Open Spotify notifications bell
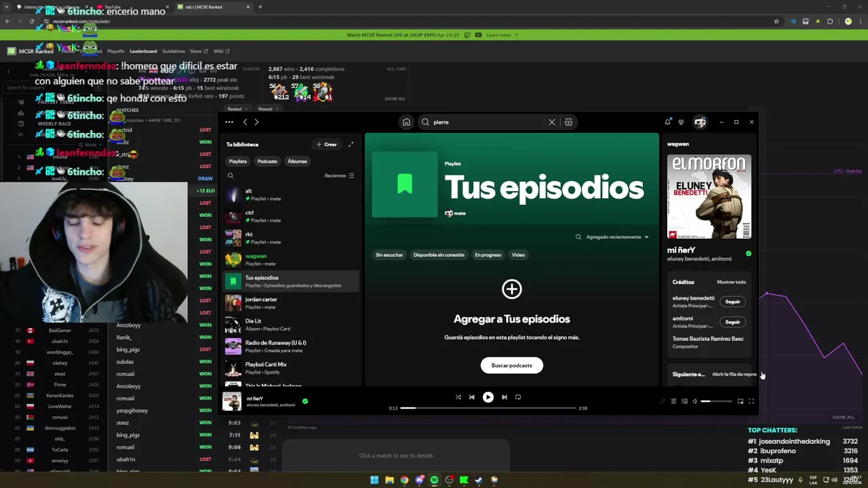The image size is (868, 488). tap(667, 122)
